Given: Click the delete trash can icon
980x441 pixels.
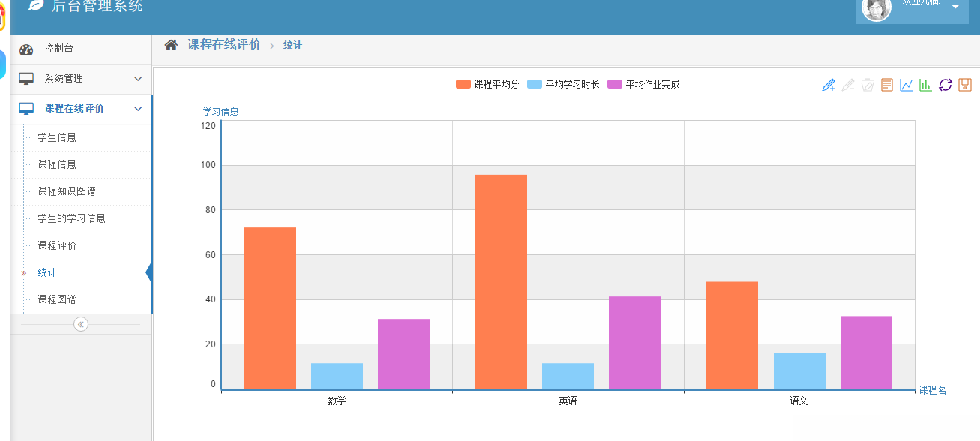Looking at the screenshot, I should pyautogui.click(x=867, y=84).
